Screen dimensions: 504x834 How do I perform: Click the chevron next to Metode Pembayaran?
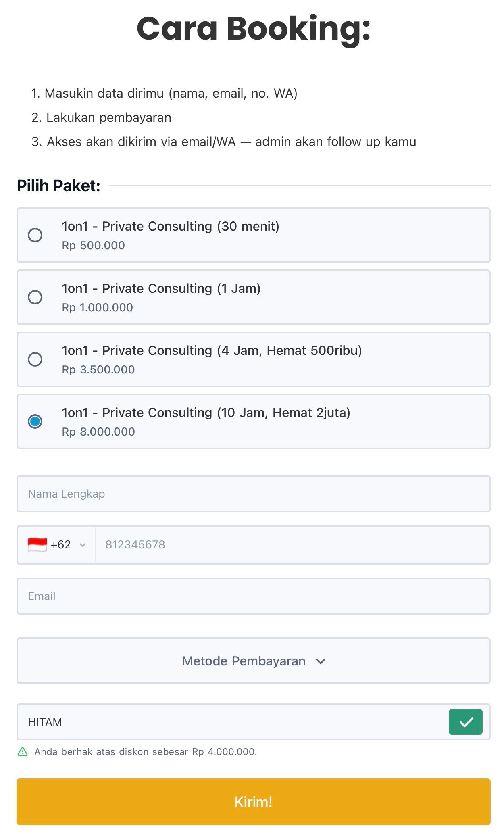(321, 661)
